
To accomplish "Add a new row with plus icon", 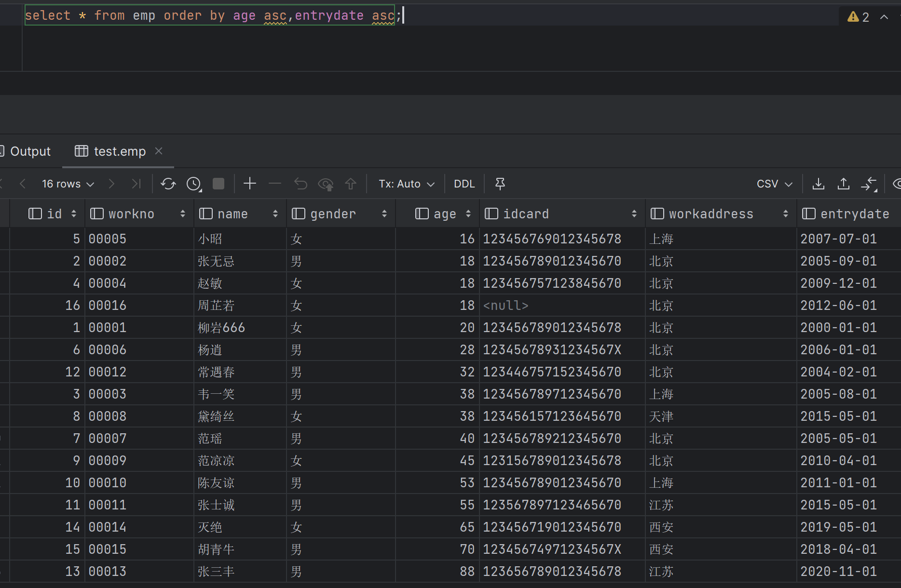I will pos(250,184).
